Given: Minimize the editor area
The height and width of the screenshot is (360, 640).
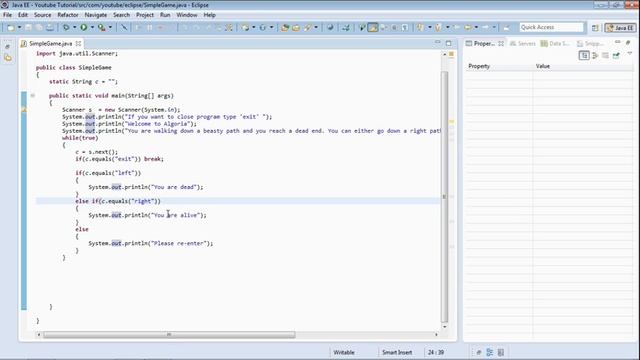Looking at the screenshot, I should click(x=438, y=43).
